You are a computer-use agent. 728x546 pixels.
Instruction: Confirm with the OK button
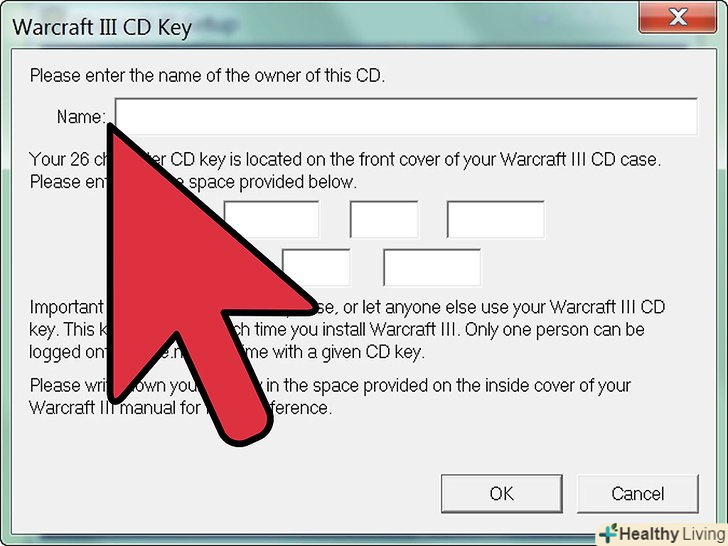[501, 494]
